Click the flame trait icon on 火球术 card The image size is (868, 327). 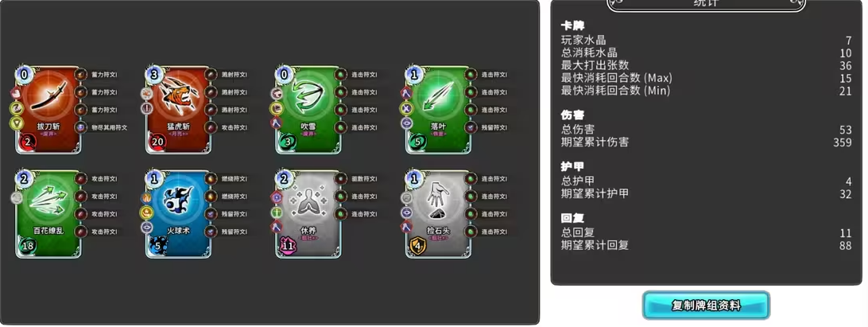click(x=147, y=197)
